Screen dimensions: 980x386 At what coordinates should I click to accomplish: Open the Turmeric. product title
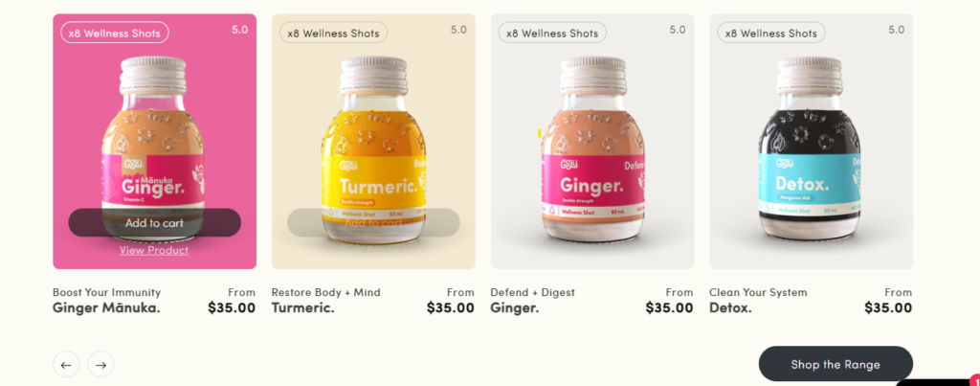(302, 307)
